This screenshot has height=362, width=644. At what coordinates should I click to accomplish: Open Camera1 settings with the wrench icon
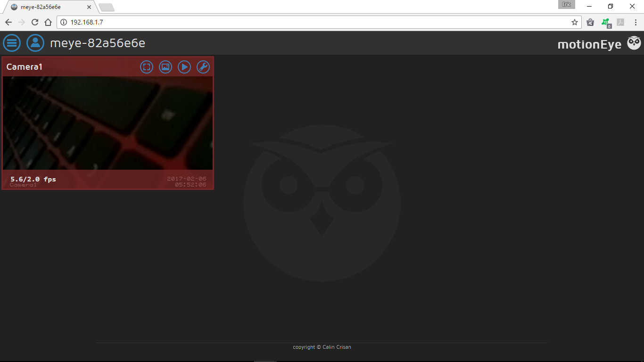point(203,67)
